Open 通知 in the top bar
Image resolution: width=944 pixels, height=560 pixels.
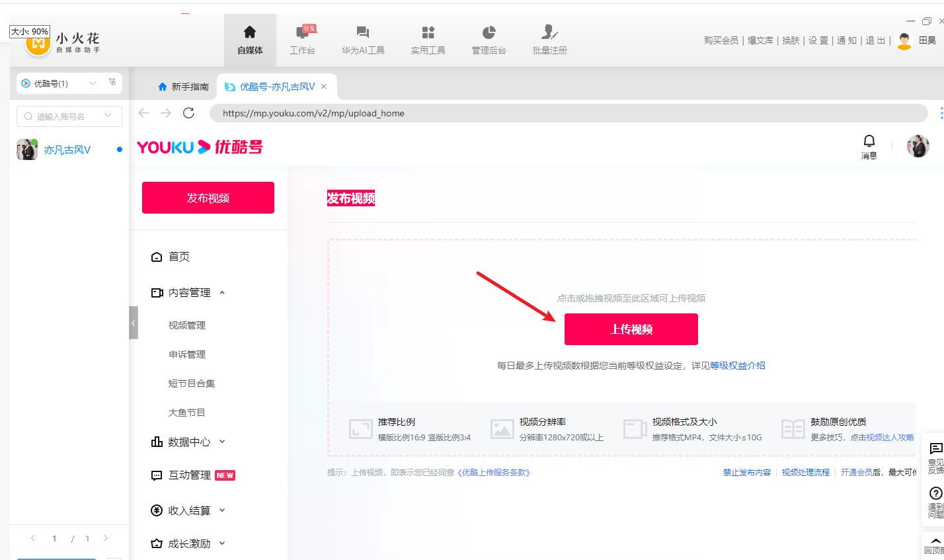point(847,40)
